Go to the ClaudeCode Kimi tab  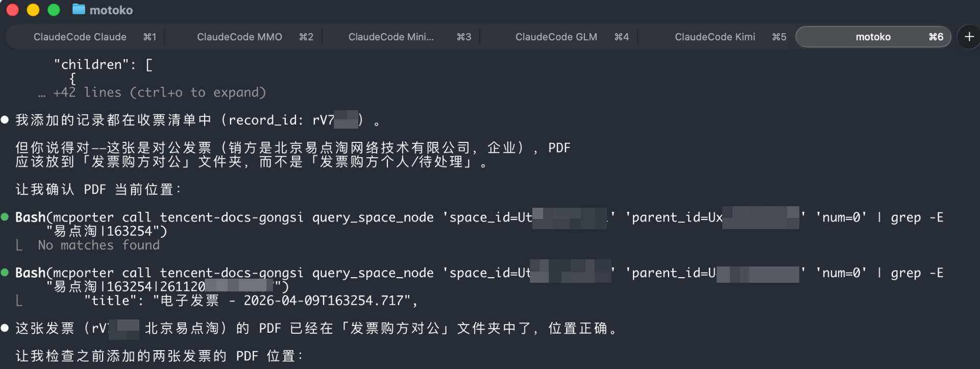click(715, 37)
